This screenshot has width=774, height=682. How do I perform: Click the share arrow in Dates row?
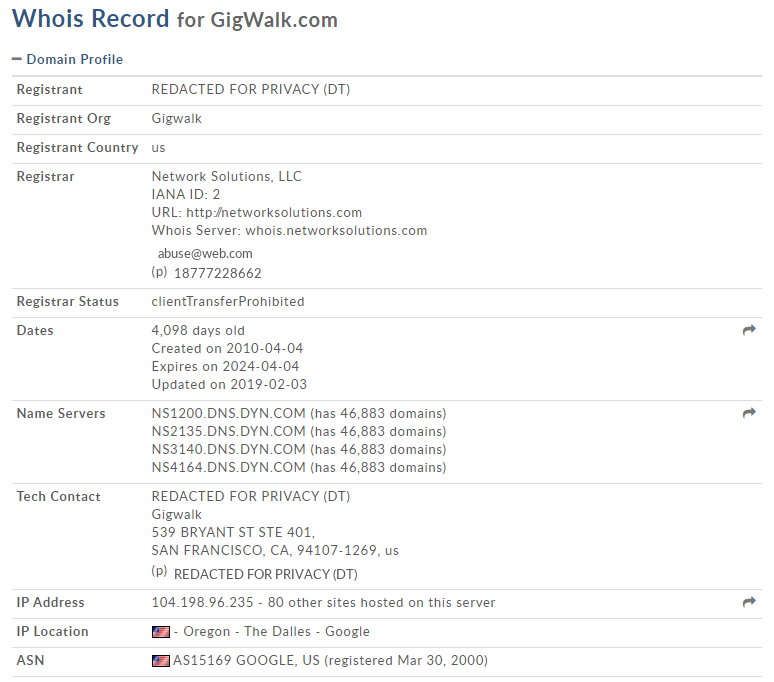pyautogui.click(x=749, y=330)
